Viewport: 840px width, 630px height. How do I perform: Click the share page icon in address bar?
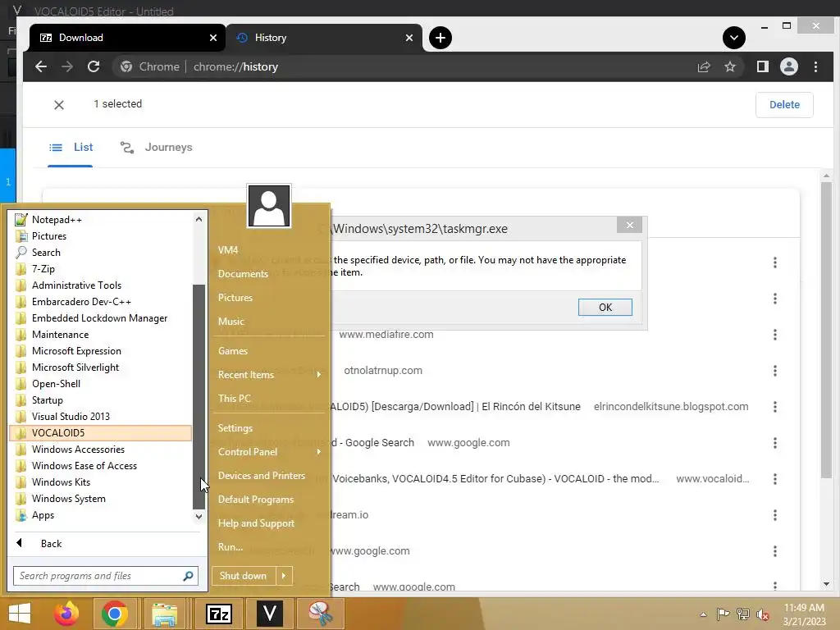tap(703, 66)
